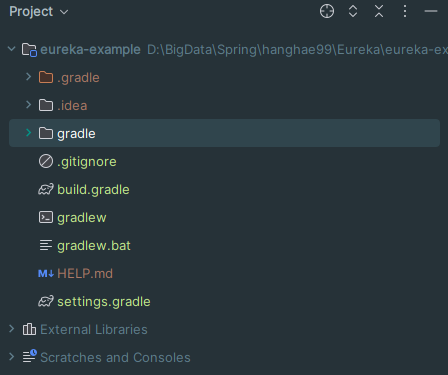Select Scratches and Consoles label
Viewport: 448px width, 375px height.
click(x=115, y=357)
